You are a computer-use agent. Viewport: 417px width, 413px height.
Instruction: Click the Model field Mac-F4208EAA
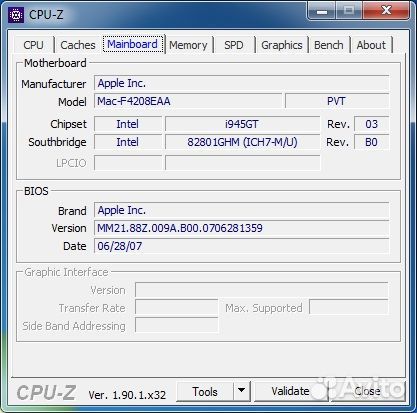(x=188, y=101)
